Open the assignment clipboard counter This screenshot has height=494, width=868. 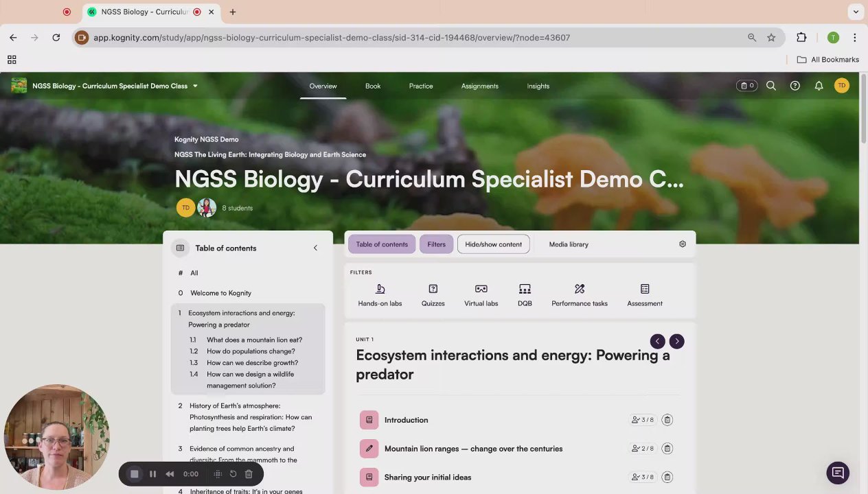coord(747,86)
